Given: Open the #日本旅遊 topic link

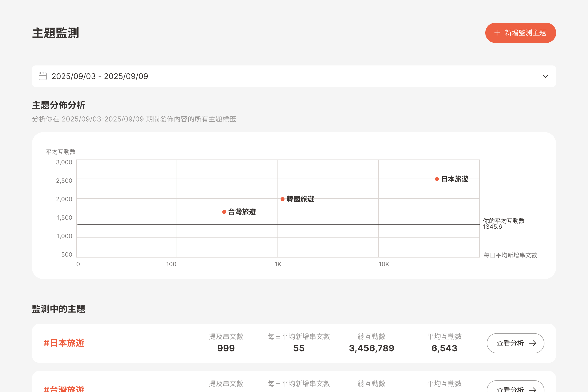Looking at the screenshot, I should 64,343.
